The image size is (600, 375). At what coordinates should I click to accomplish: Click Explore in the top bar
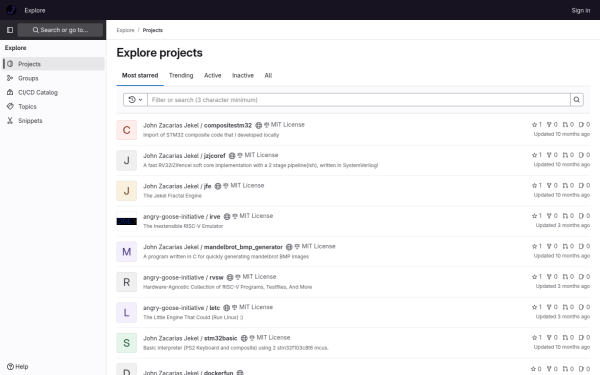tap(35, 10)
